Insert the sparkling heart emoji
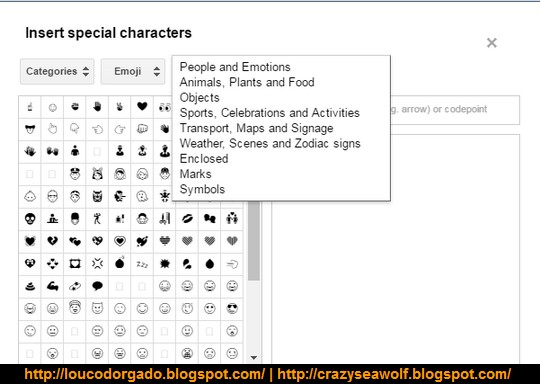Image resolution: width=540 pixels, height=384 pixels. tap(97, 241)
